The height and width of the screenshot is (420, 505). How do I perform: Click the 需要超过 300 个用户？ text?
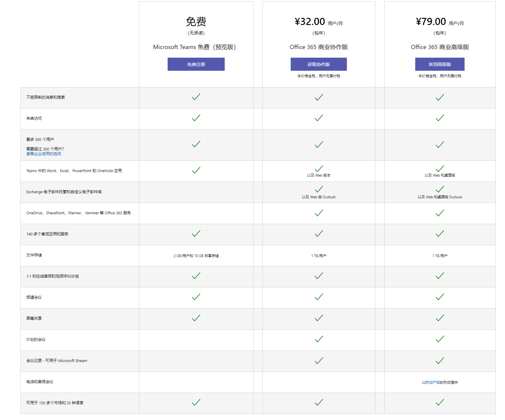pos(45,149)
